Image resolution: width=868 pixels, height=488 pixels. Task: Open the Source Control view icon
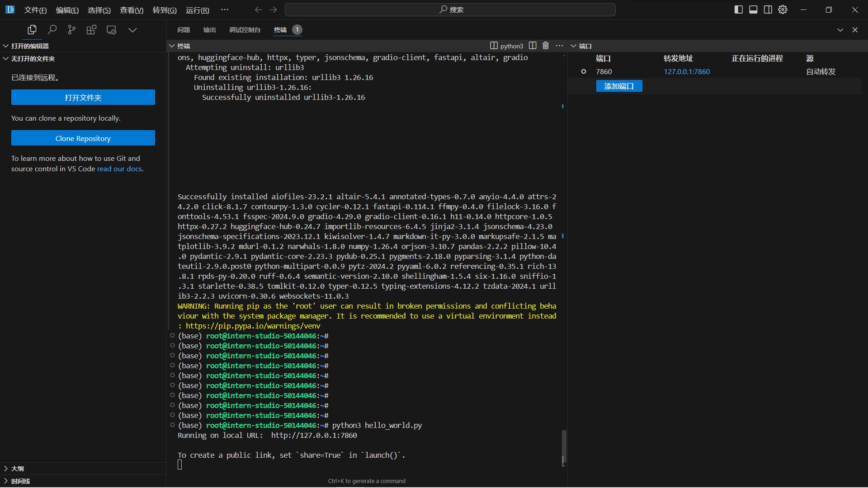71,30
